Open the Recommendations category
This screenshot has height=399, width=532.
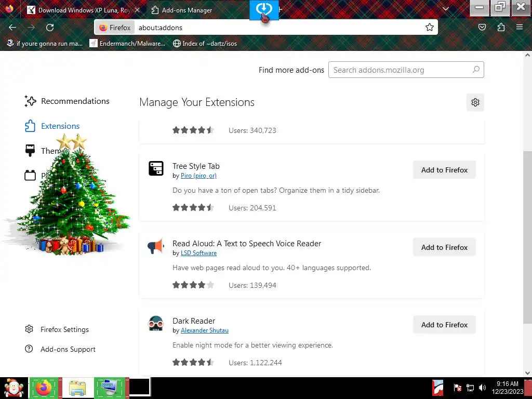(67, 101)
